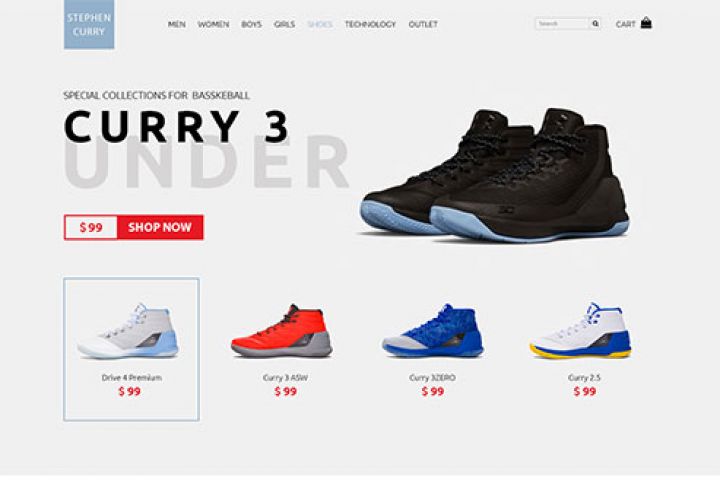Open the MEN menu
The height and width of the screenshot is (480, 720).
[x=177, y=24]
